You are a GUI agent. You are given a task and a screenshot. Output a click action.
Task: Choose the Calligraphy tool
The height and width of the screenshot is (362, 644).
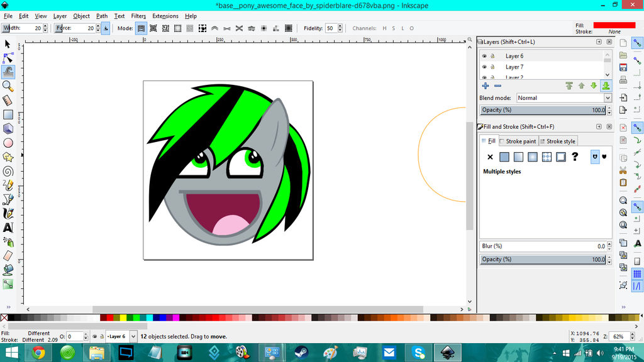(x=8, y=212)
